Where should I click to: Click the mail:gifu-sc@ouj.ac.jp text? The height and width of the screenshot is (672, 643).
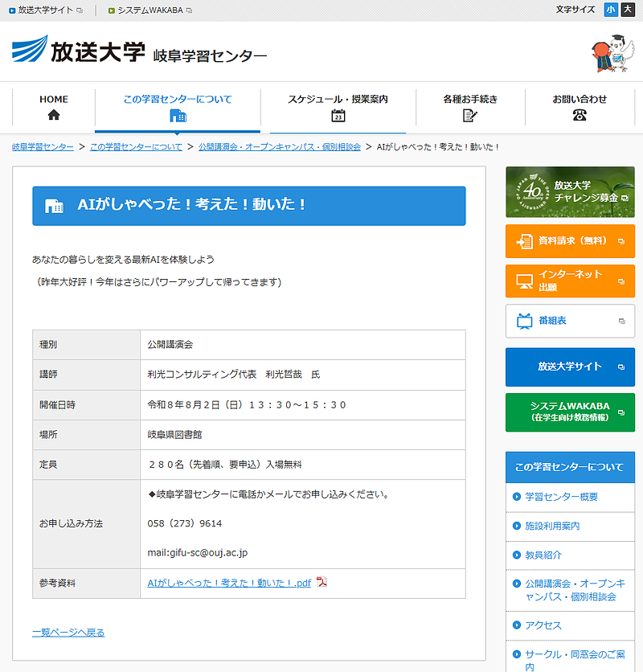tap(197, 553)
